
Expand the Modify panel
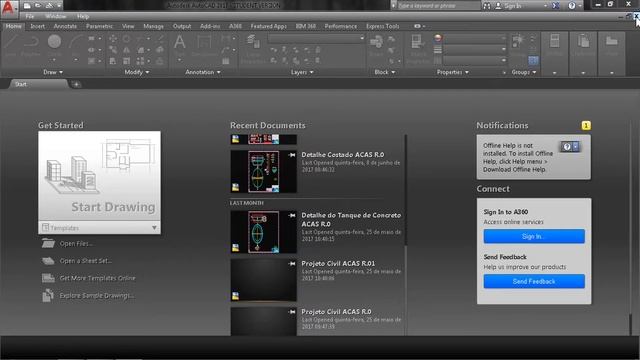137,72
